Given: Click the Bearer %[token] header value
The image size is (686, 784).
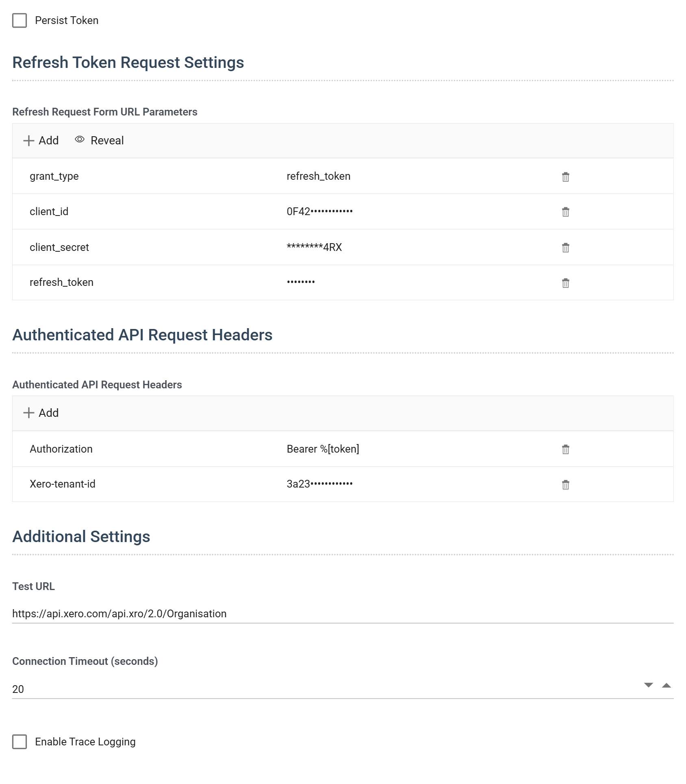Looking at the screenshot, I should (x=323, y=449).
